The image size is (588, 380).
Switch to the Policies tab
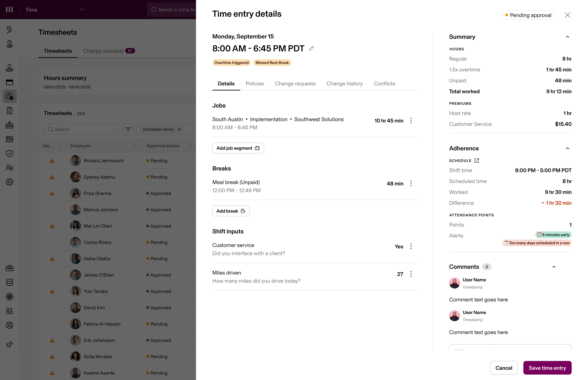[255, 84]
